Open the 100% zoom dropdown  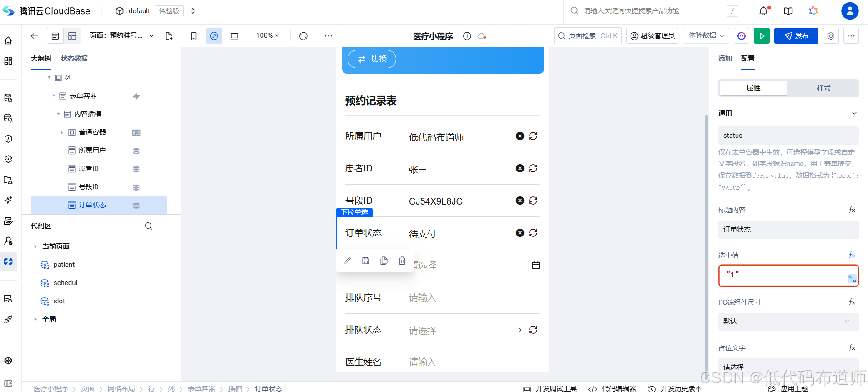(267, 35)
